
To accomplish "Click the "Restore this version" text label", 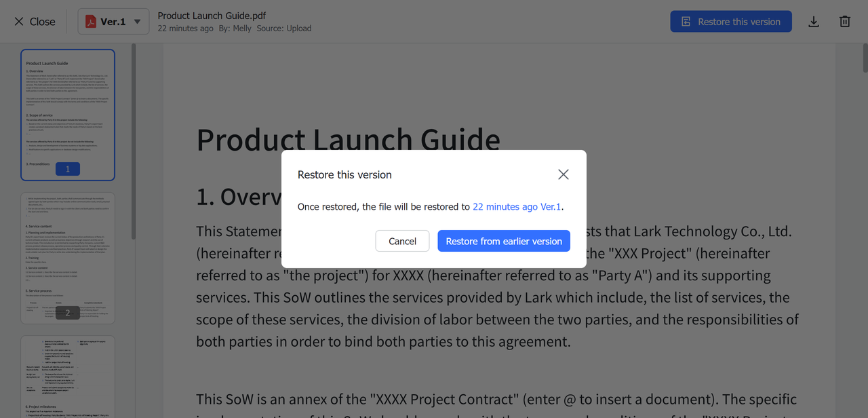I will pos(739,22).
